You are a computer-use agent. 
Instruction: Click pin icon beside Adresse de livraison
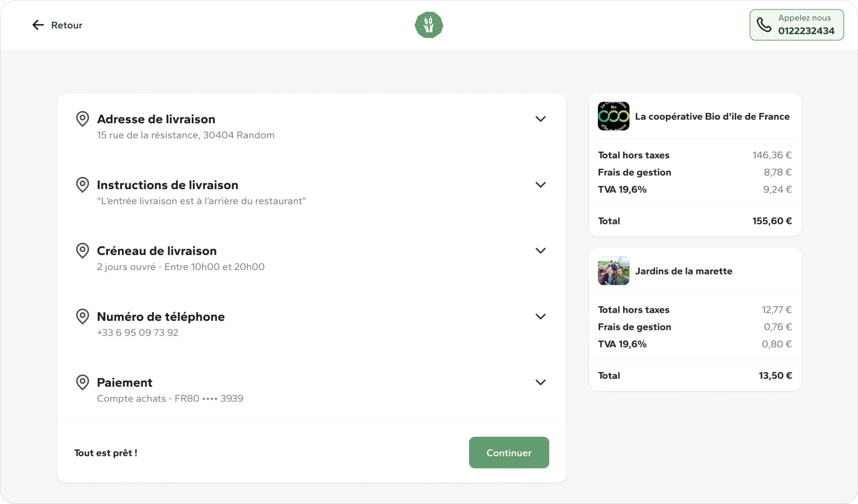(83, 119)
